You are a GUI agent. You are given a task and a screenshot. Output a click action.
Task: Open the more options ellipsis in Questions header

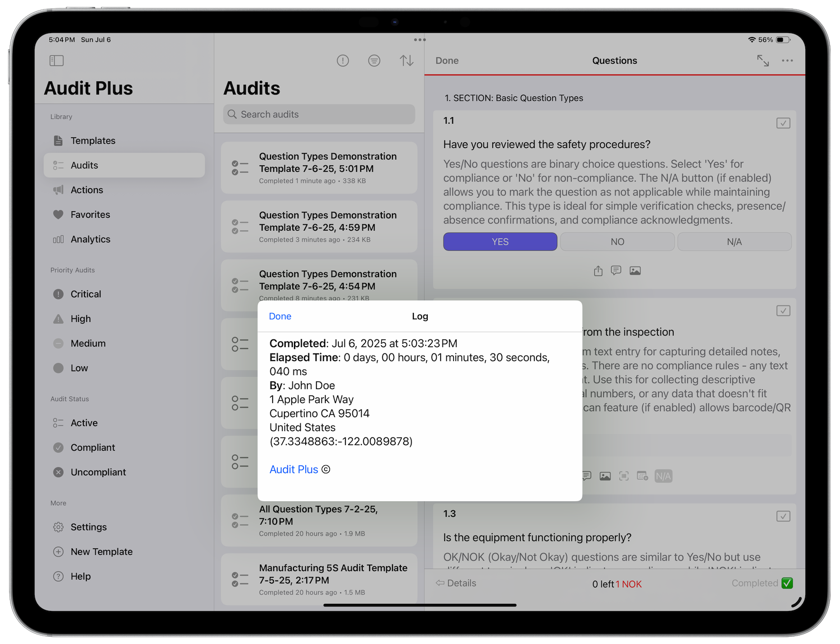[x=787, y=60]
